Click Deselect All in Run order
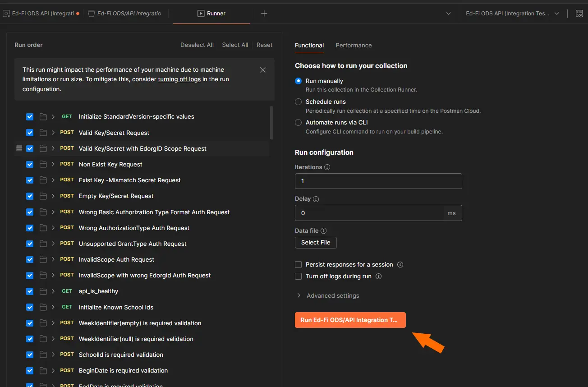This screenshot has height=387, width=588. [197, 45]
